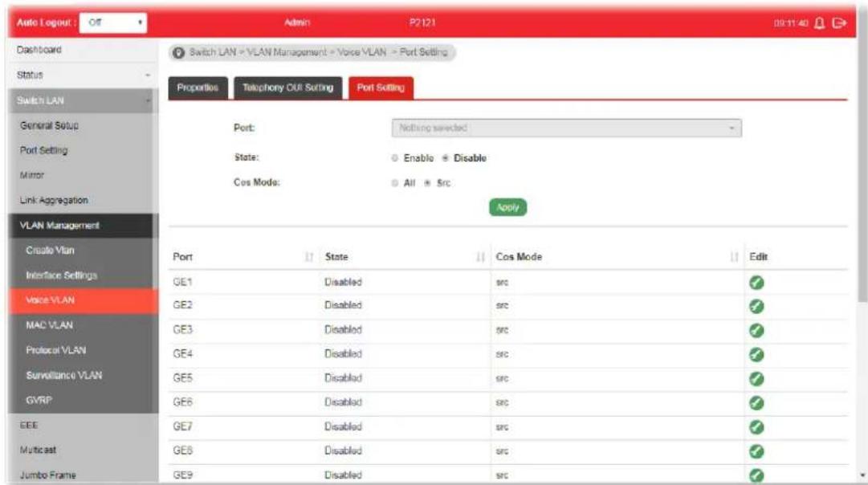Open Interface Settings submenu item
The image size is (868, 485).
pos(81,275)
